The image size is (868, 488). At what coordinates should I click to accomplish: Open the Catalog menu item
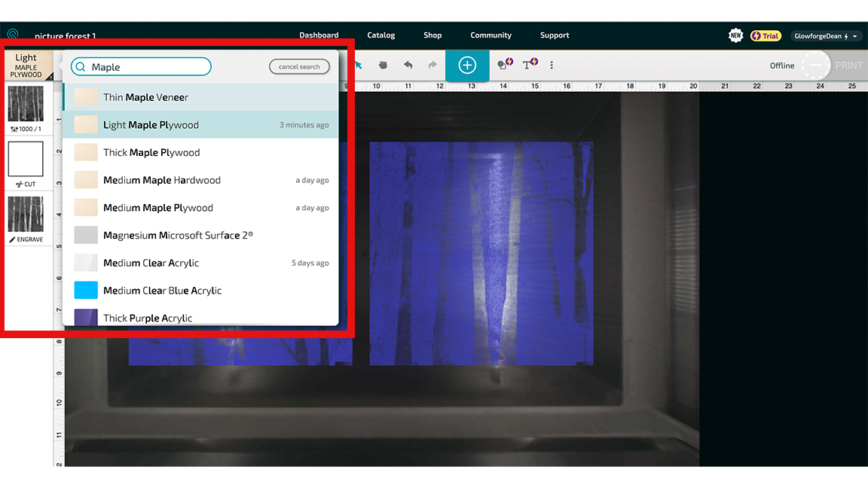pos(381,35)
